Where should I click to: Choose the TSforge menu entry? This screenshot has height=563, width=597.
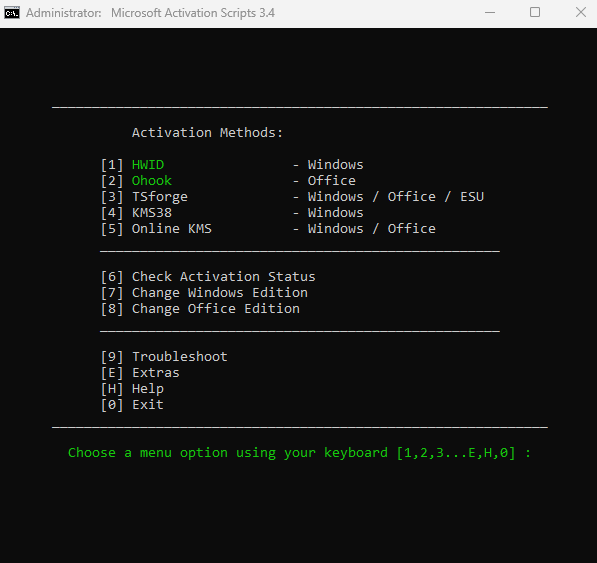[160, 197]
